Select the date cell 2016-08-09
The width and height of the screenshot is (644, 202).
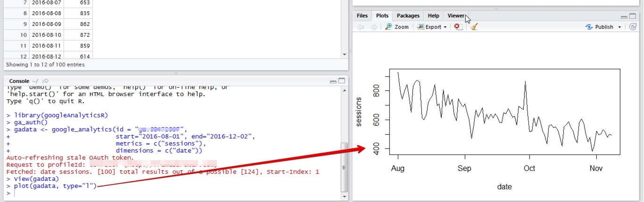(46, 24)
